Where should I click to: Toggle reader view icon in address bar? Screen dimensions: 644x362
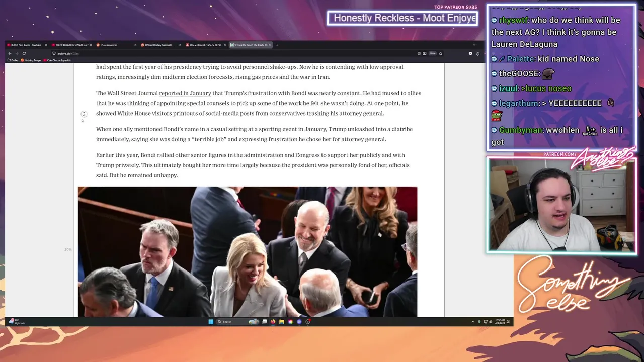tap(419, 53)
